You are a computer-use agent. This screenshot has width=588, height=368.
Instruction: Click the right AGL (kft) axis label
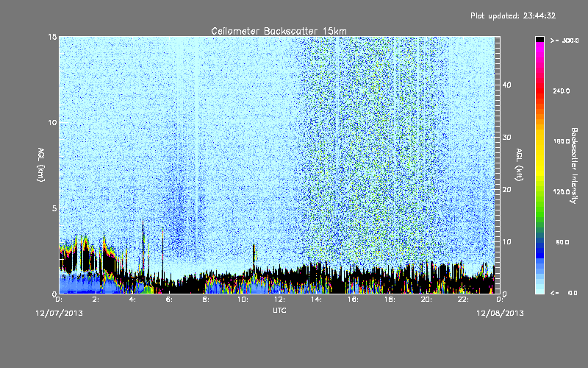[519, 165]
